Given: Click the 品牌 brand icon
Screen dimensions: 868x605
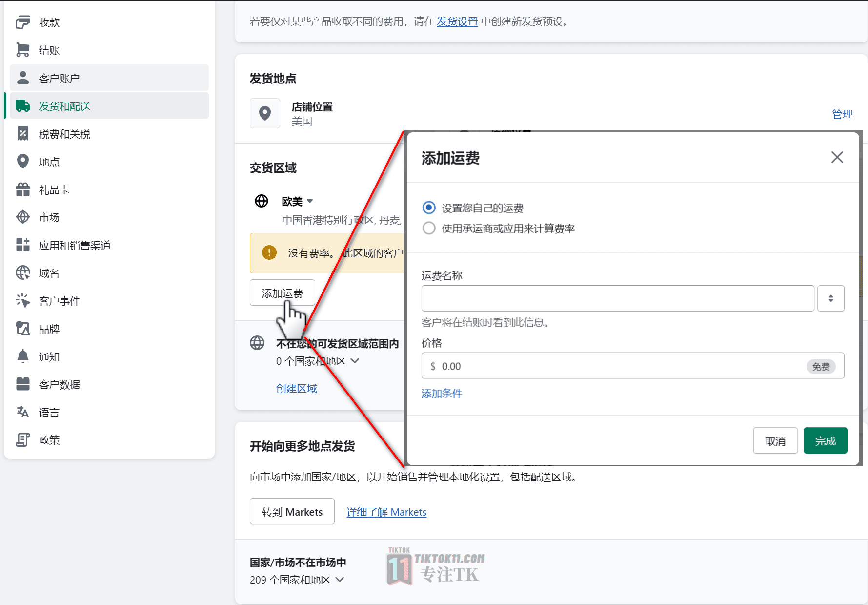Looking at the screenshot, I should [23, 329].
